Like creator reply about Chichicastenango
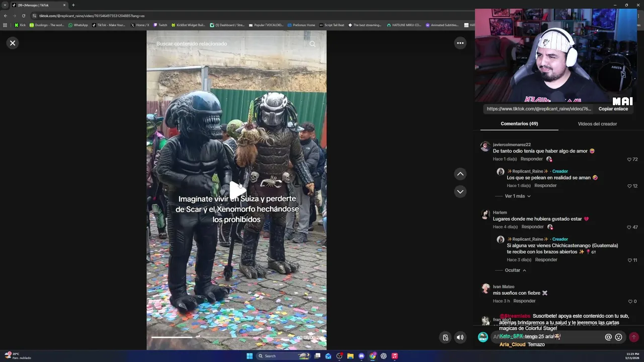 click(x=629, y=260)
